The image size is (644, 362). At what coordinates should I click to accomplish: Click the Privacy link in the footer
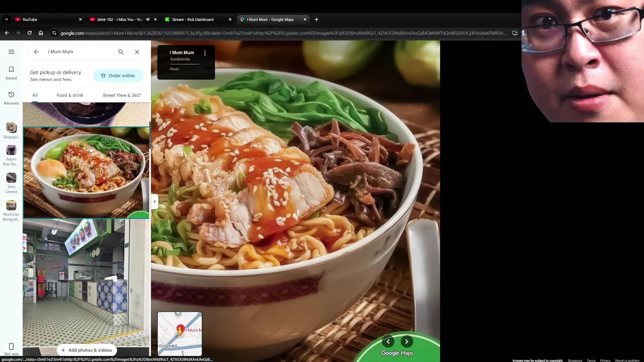605,360
